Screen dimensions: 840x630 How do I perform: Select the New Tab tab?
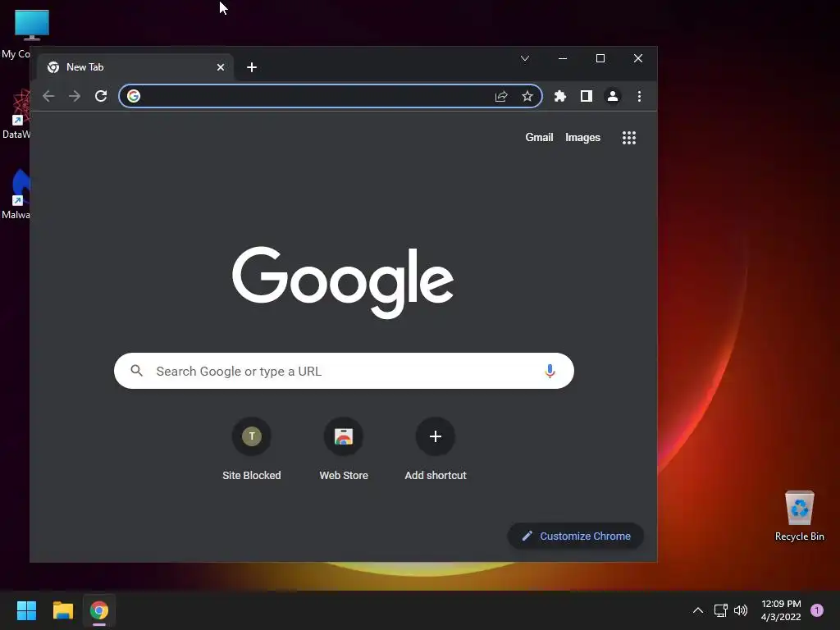pos(135,67)
